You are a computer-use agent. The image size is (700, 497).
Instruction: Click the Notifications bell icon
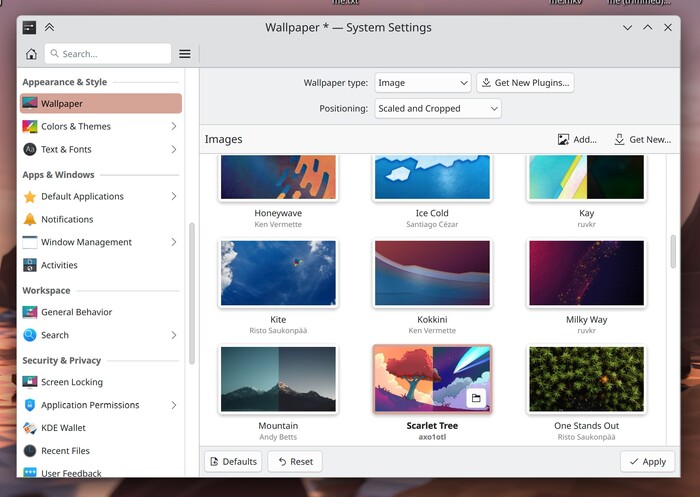pos(30,220)
